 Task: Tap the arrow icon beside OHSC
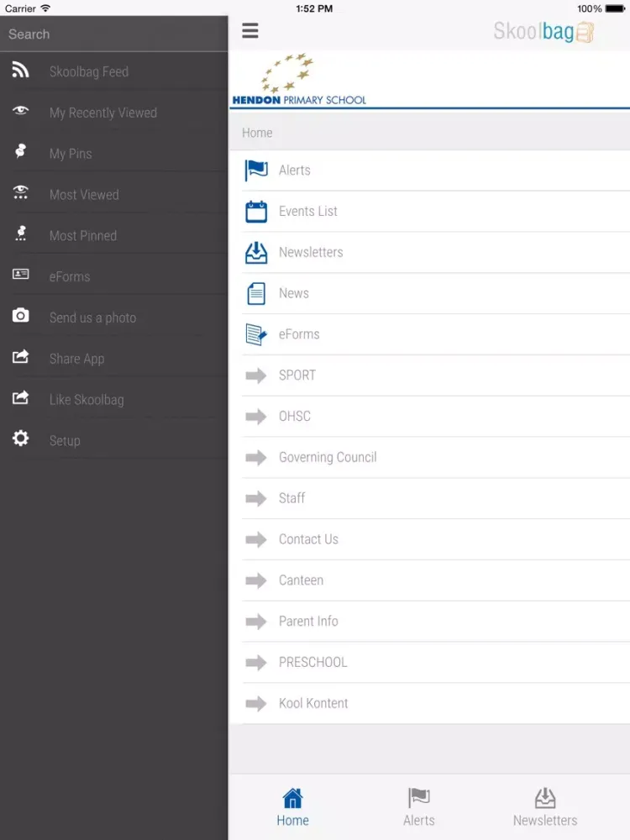[x=256, y=417]
